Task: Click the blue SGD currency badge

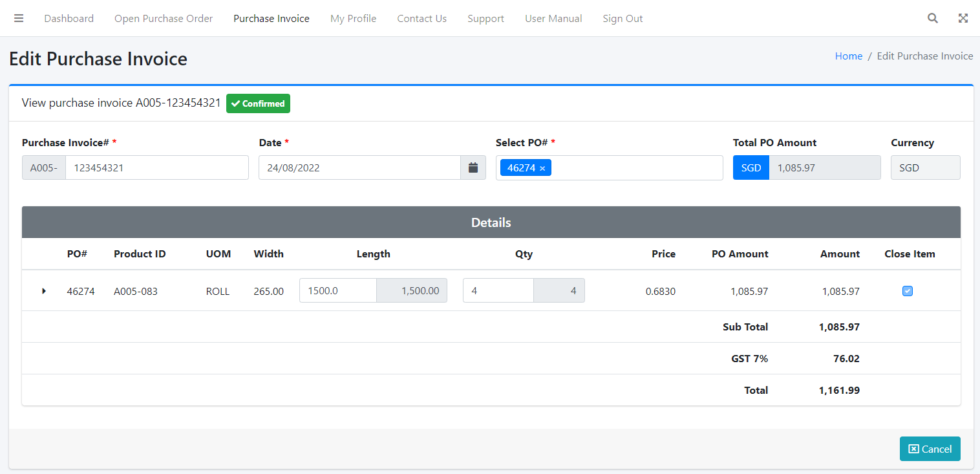Action: coord(751,167)
